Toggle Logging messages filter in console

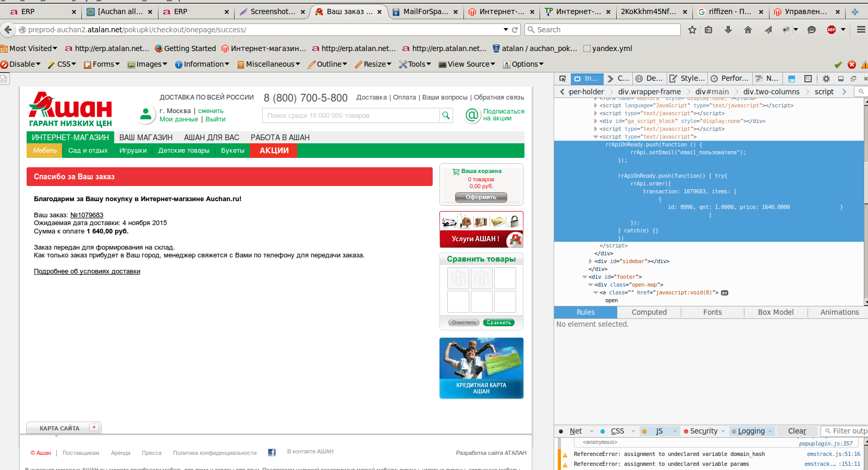[751, 431]
